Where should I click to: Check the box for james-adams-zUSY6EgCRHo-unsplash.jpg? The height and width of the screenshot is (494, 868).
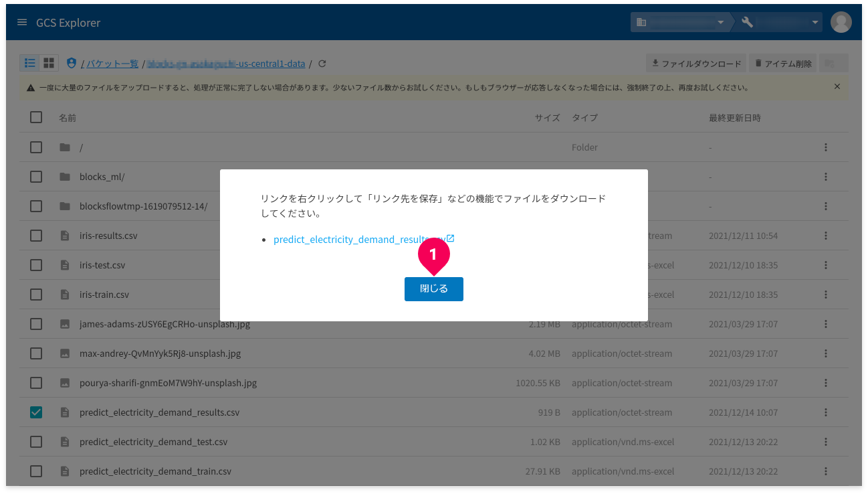pyautogui.click(x=36, y=324)
